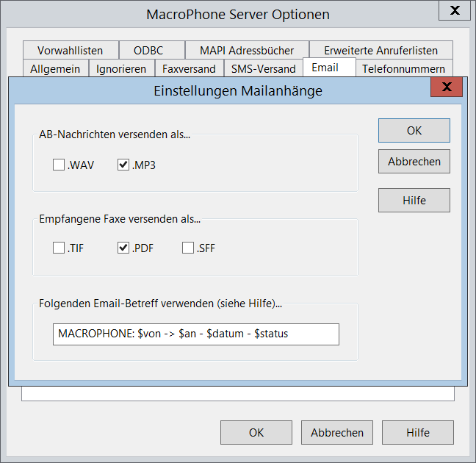Open the ODBC tab
The image size is (476, 463).
148,51
